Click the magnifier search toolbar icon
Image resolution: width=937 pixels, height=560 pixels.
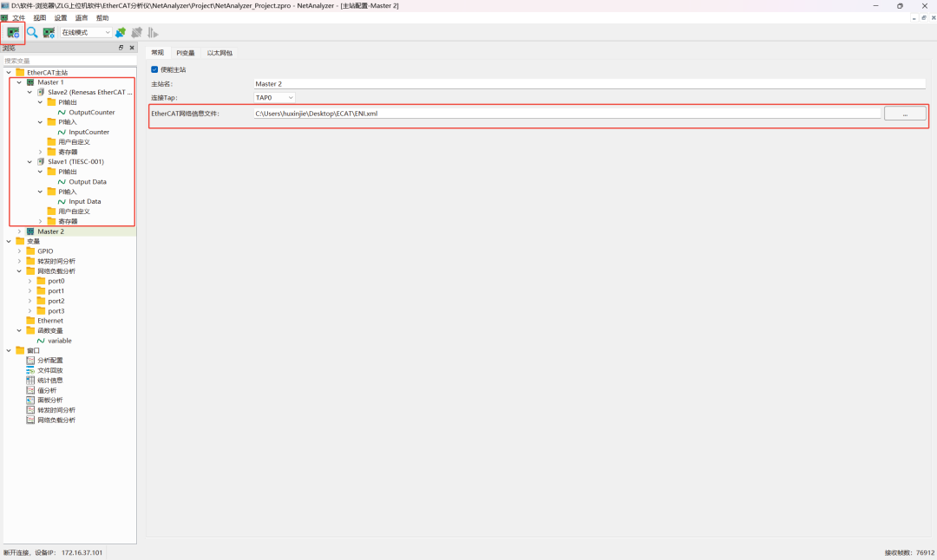(x=32, y=32)
